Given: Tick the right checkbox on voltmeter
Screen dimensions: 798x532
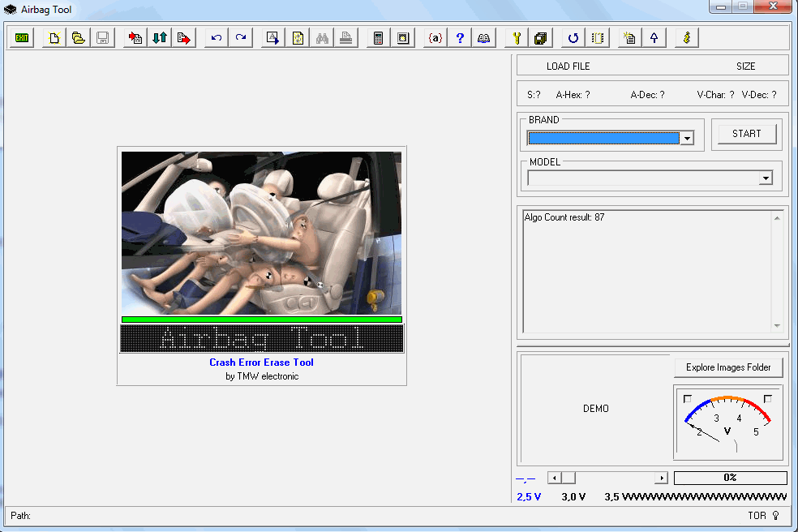Looking at the screenshot, I should coord(767,398).
